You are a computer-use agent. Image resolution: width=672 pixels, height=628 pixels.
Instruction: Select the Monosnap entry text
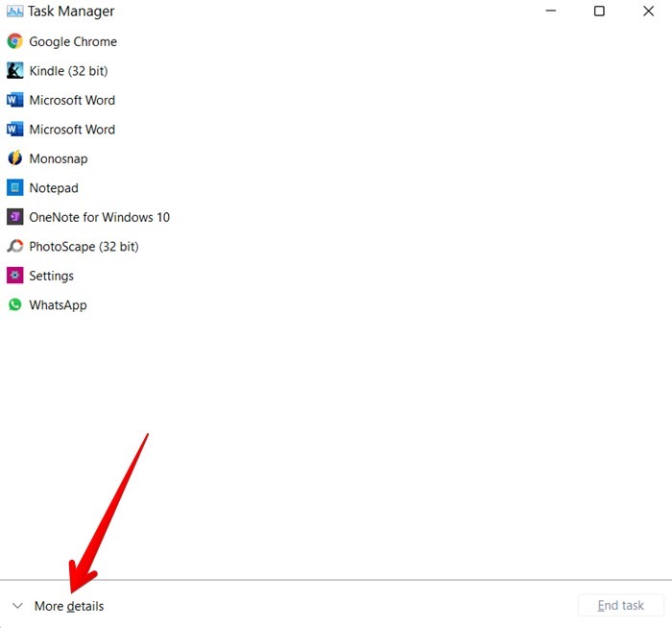pos(59,158)
